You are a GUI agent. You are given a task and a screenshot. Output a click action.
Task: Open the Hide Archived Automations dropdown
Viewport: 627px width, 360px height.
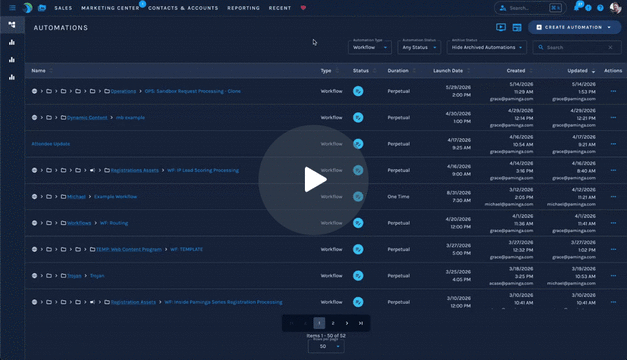(487, 47)
